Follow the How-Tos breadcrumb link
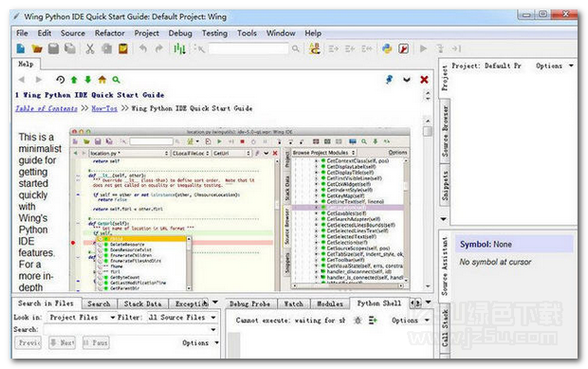This screenshot has width=588, height=369. tap(104, 108)
